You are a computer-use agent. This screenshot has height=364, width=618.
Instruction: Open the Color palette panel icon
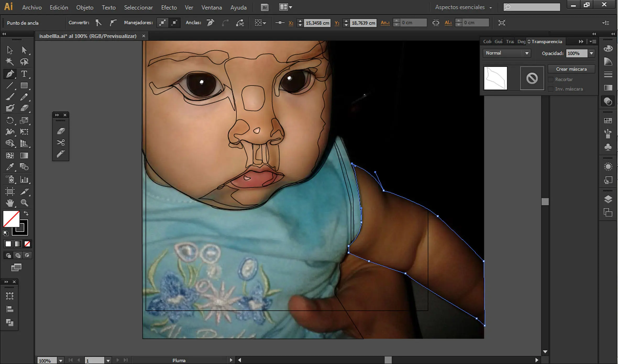[x=608, y=49]
